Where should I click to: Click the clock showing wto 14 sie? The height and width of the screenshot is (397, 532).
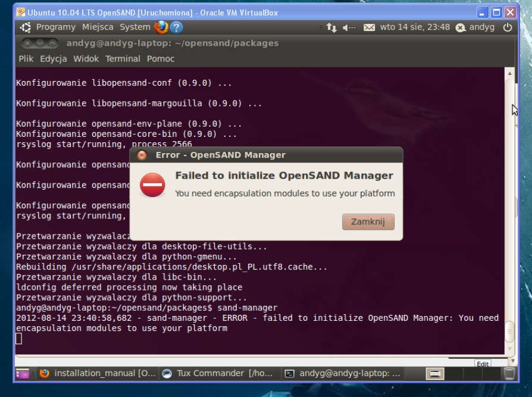[x=415, y=27]
